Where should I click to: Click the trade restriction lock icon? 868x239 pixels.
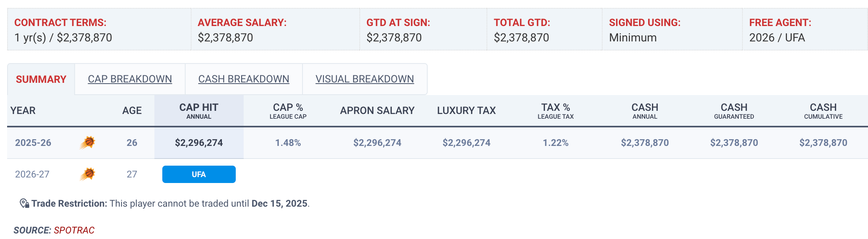click(x=24, y=204)
